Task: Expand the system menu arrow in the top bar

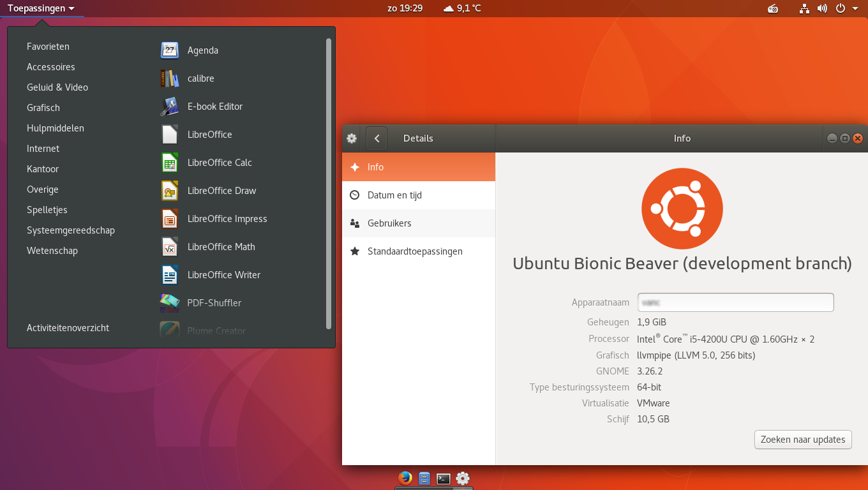Action: tap(855, 8)
